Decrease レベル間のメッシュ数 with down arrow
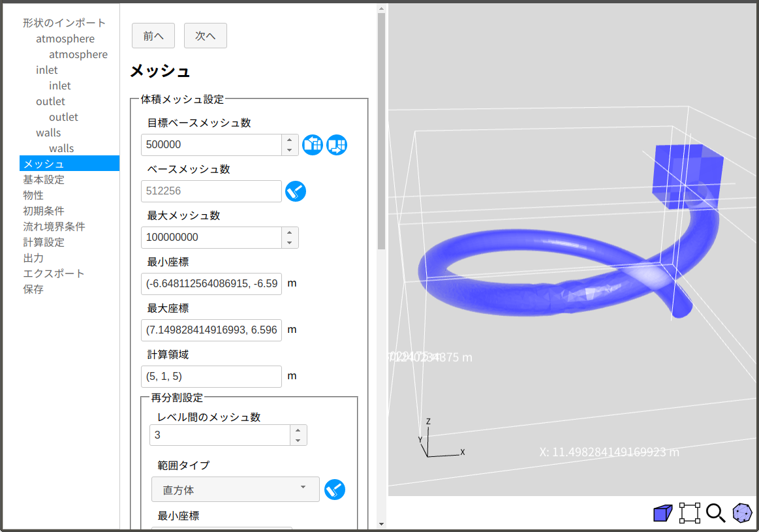 [298, 440]
